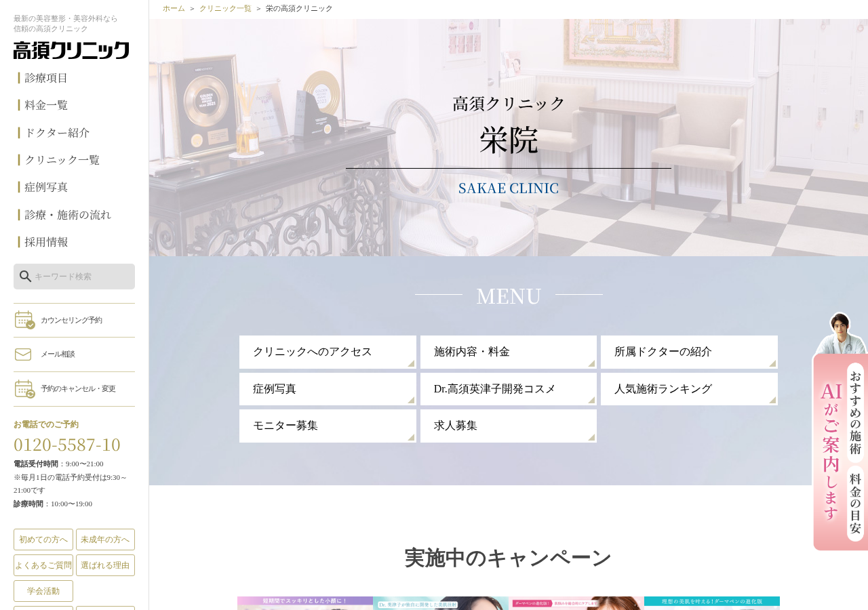
Task: Click ホーム breadcrumb link
Action: click(174, 8)
